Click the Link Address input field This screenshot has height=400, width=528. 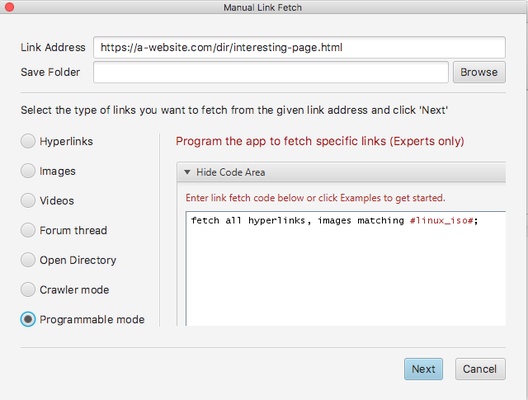point(299,47)
